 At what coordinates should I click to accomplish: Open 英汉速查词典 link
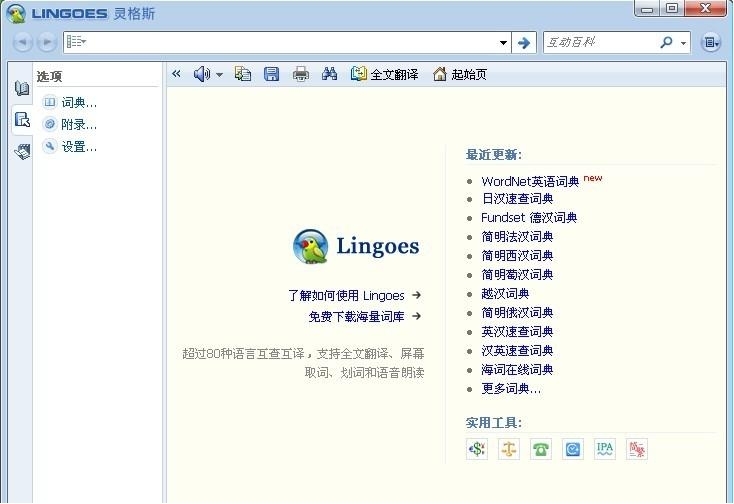point(517,332)
